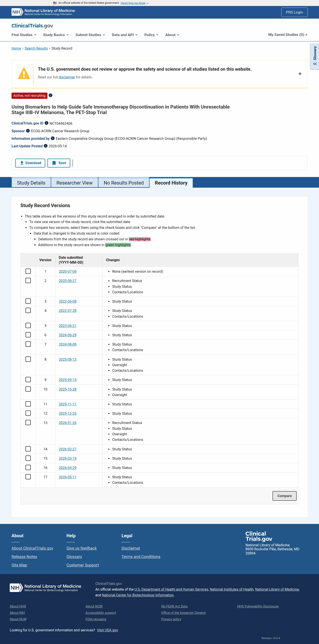Click the info icon beside Active, not recruiting
The width and height of the screenshot is (319, 644).
[x=51, y=95]
